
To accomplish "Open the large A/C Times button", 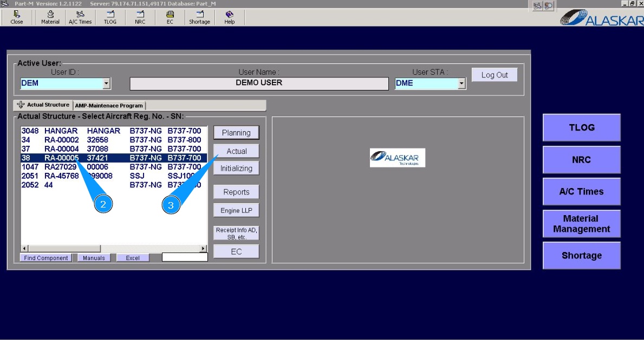I will (582, 191).
